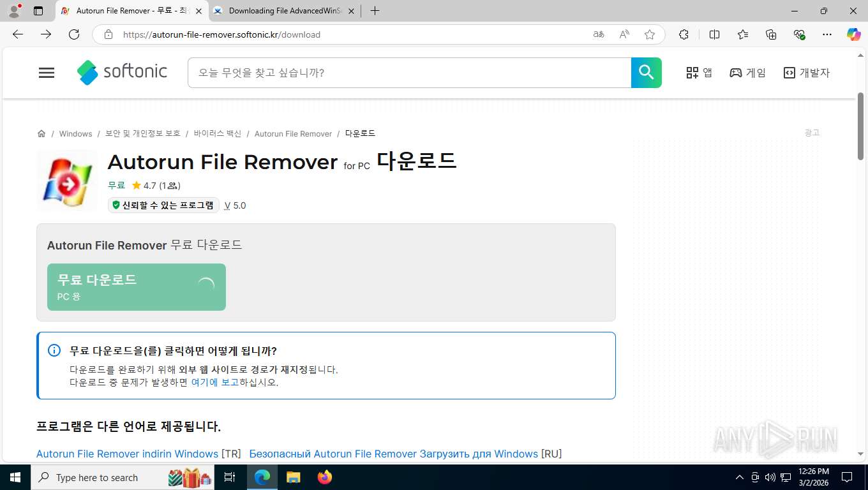Click the taskbar search box

click(123, 477)
